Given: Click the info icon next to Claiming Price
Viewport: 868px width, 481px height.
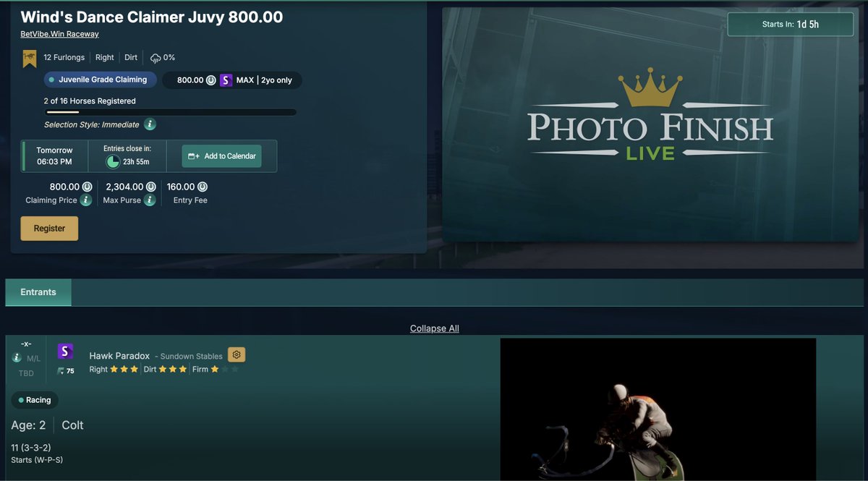Looking at the screenshot, I should pos(86,200).
